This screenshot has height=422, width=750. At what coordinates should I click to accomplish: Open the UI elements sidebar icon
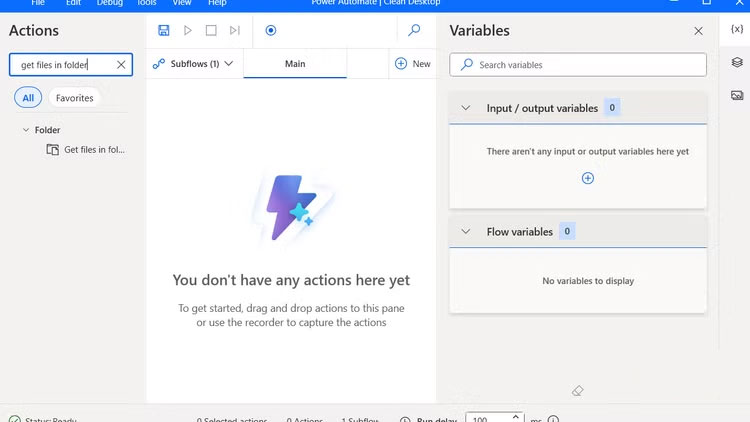pyautogui.click(x=737, y=63)
